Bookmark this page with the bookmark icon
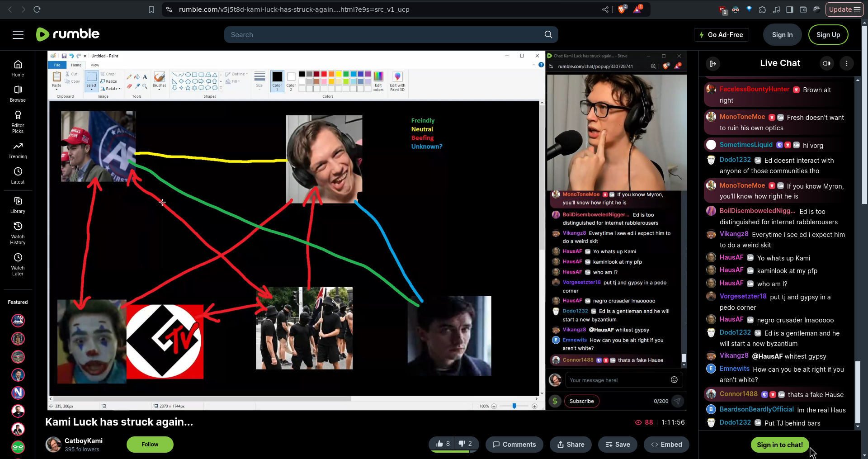 point(151,9)
